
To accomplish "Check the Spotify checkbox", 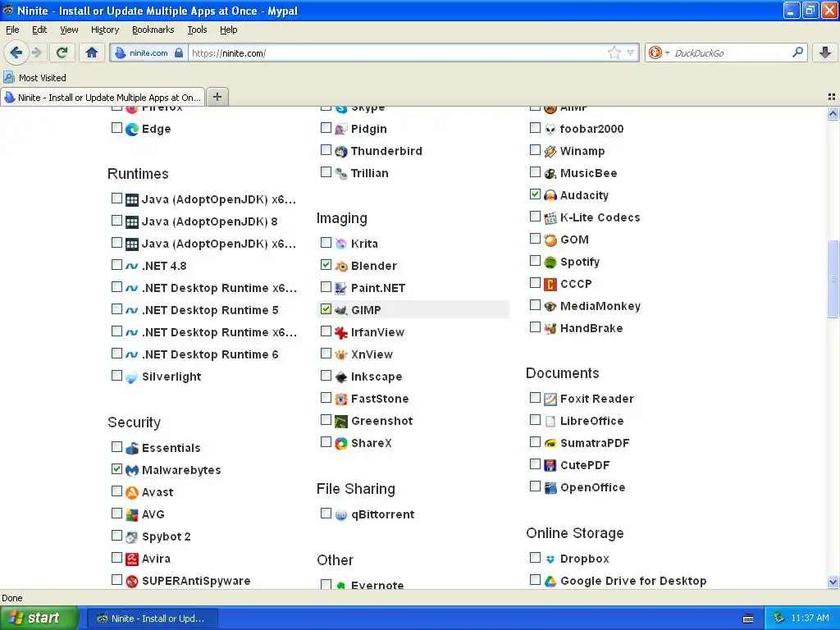I will (x=535, y=260).
